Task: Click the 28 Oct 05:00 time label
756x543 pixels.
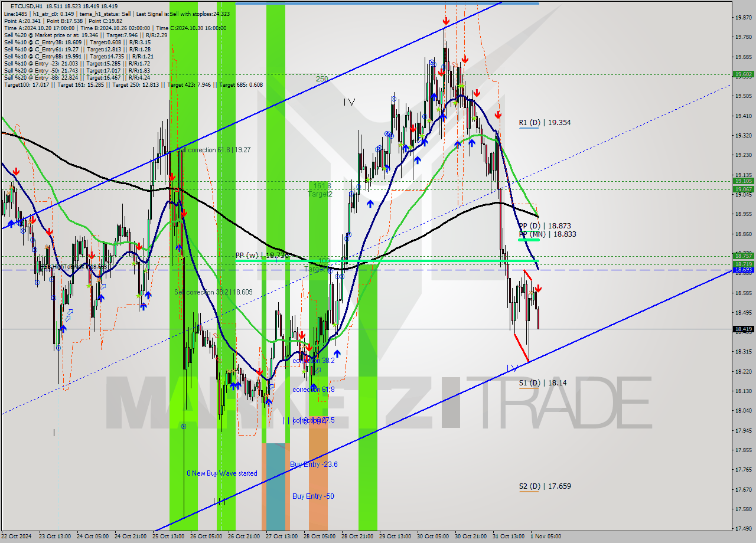Action: click(320, 537)
